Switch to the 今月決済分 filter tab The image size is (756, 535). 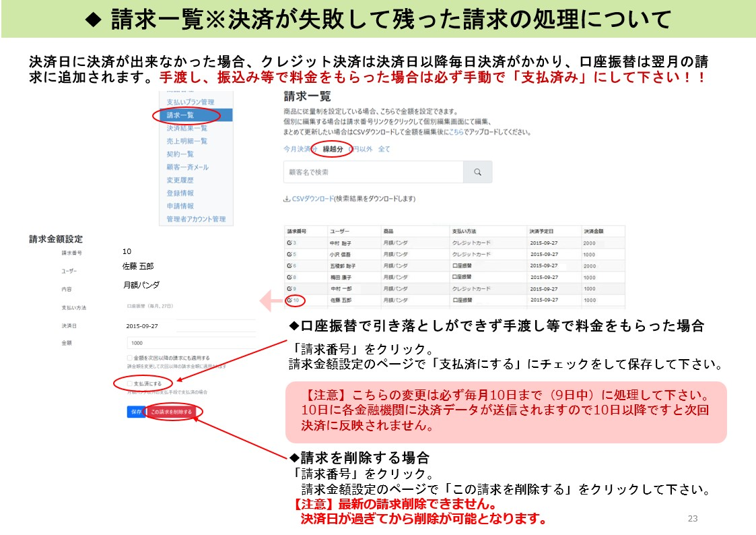point(297,149)
